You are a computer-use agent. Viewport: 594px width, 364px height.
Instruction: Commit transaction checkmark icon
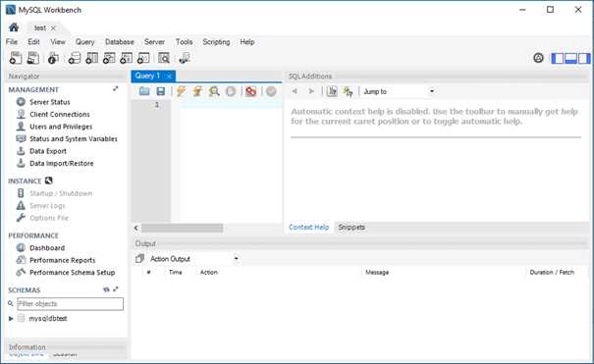(x=271, y=91)
